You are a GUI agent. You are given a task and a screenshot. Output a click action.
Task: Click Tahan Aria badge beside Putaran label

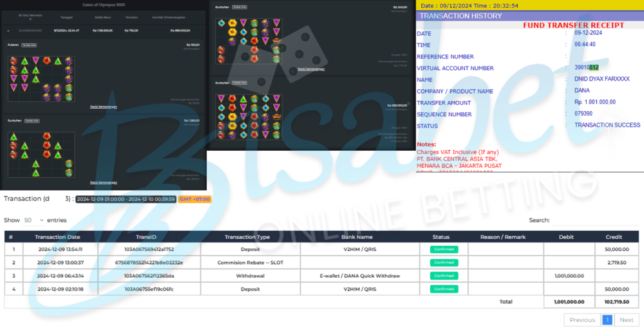click(x=30, y=45)
